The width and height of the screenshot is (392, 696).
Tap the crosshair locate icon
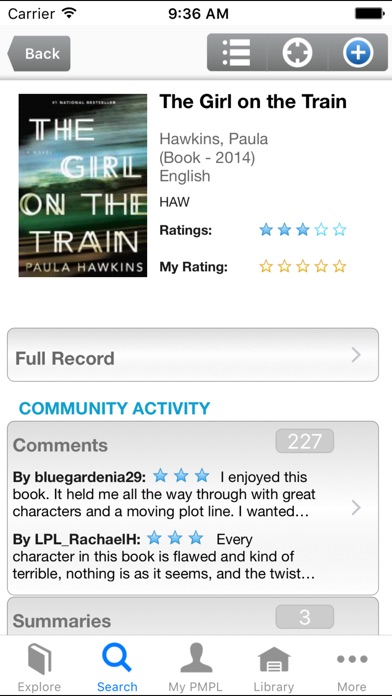pos(297,53)
